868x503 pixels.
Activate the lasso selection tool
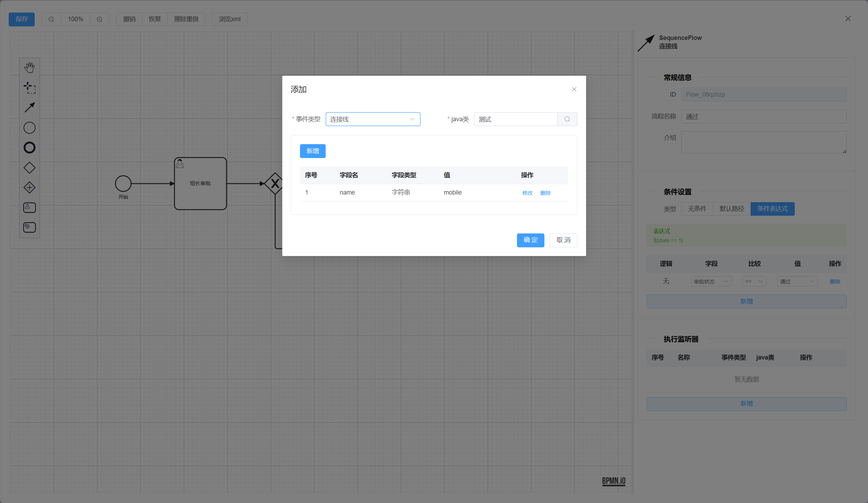[x=30, y=88]
